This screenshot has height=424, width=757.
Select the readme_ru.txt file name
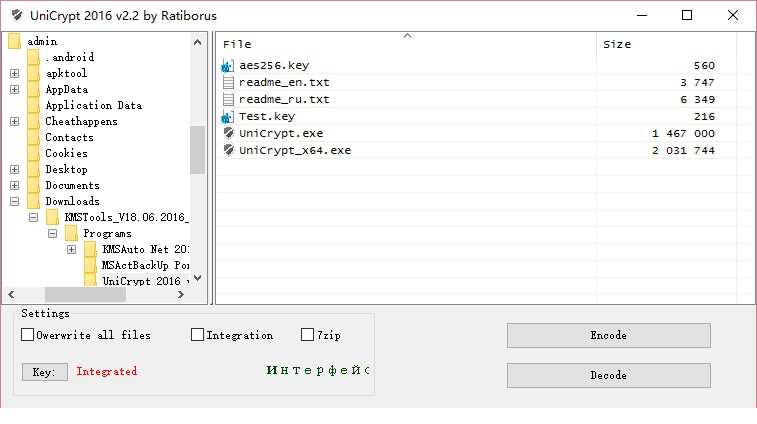[x=284, y=99]
